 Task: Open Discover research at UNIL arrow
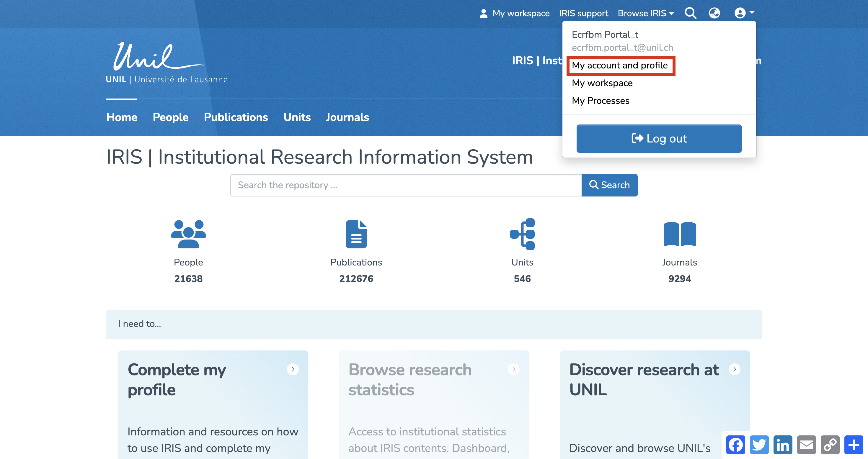tap(734, 369)
